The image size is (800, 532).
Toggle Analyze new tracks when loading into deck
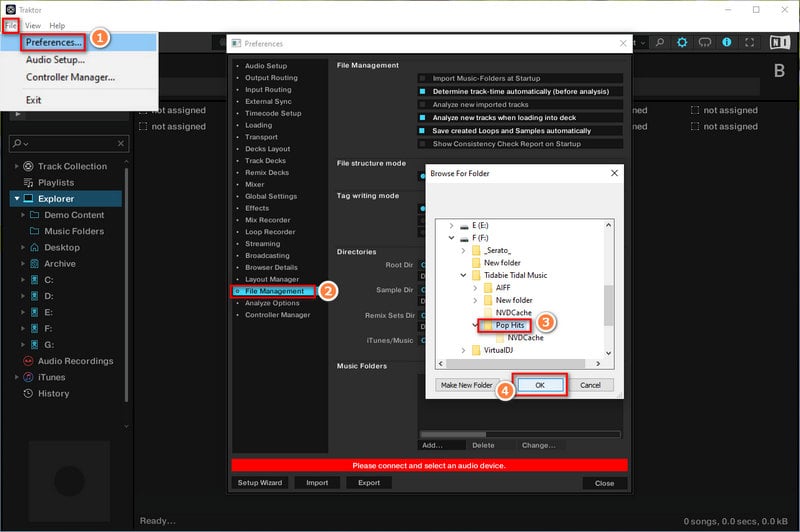422,117
